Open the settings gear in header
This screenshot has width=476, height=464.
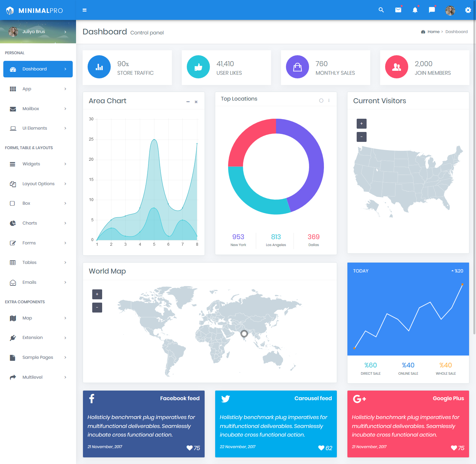[468, 10]
